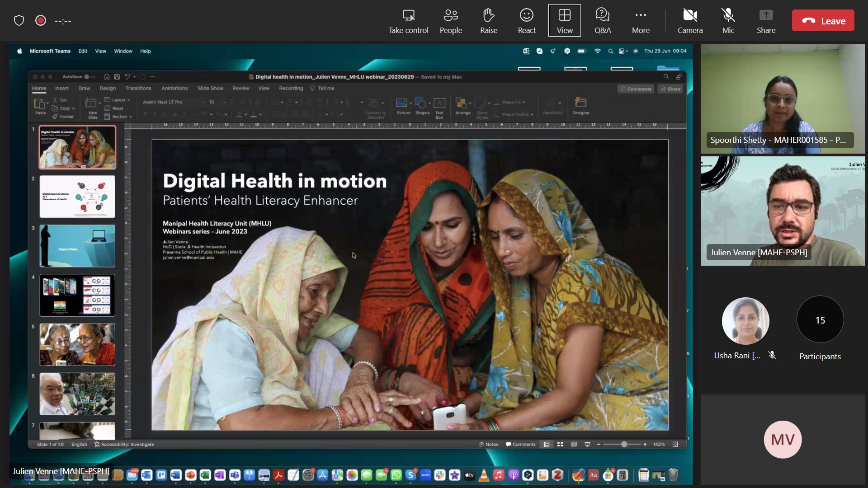Click the MV participant avatar

coord(783,439)
